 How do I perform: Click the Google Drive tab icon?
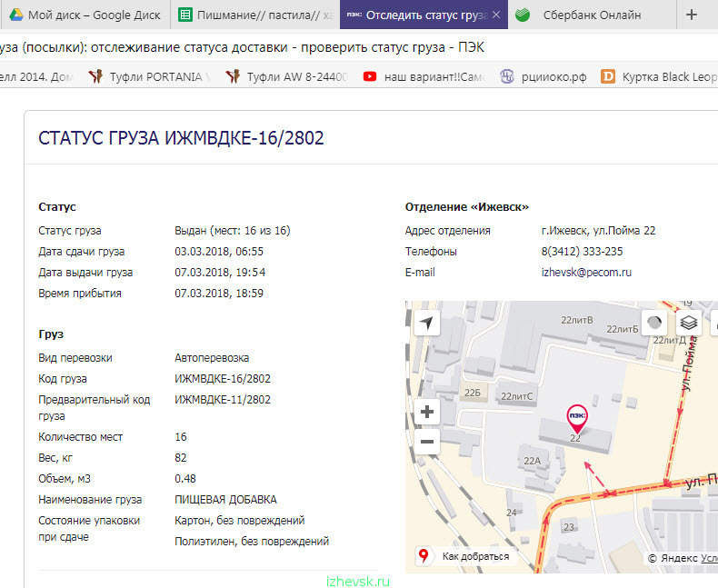(x=16, y=15)
